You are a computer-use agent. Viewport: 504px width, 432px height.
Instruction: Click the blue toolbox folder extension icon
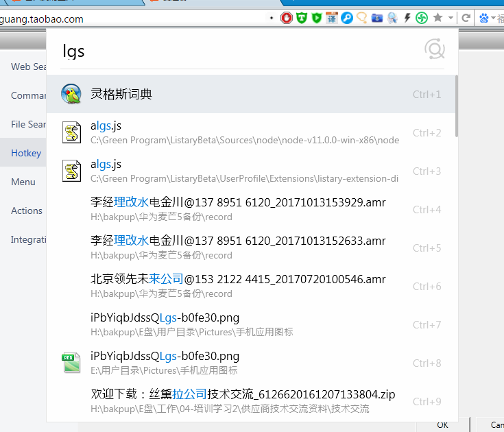coord(377,18)
